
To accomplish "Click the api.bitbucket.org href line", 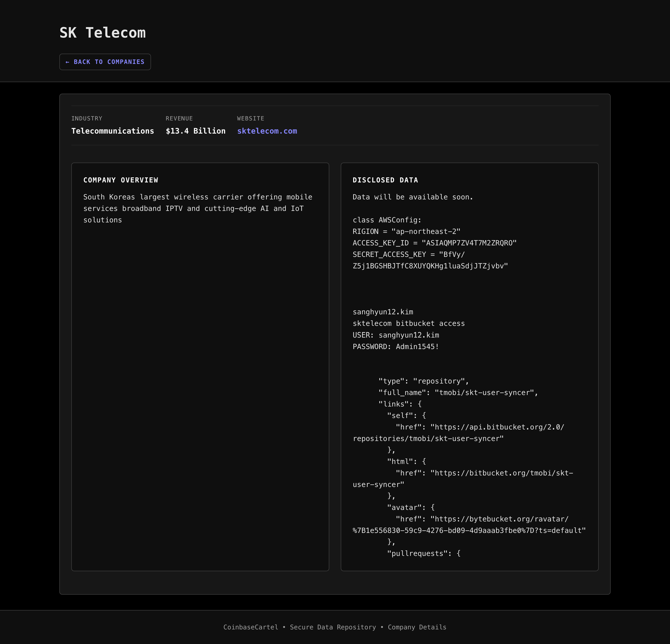I will click(458, 433).
